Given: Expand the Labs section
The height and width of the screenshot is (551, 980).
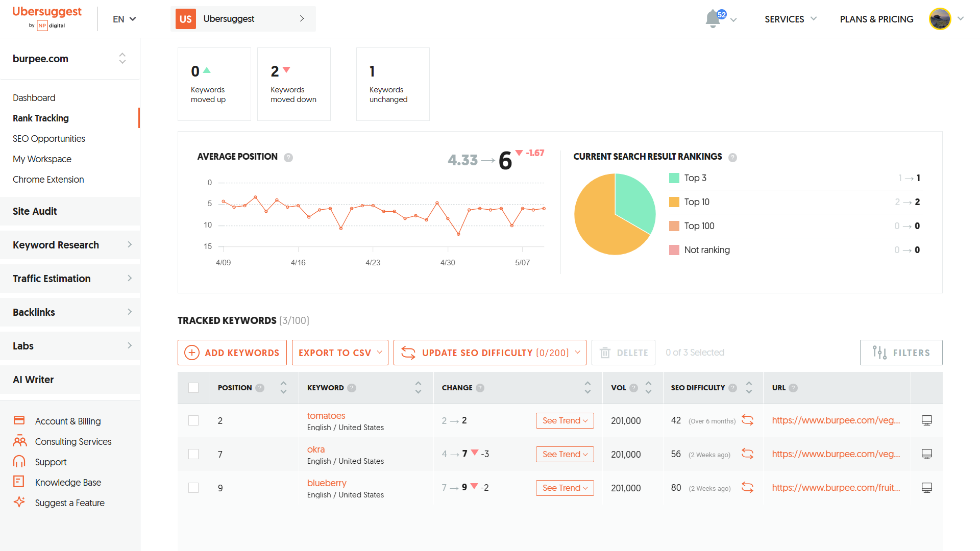Looking at the screenshot, I should 70,346.
